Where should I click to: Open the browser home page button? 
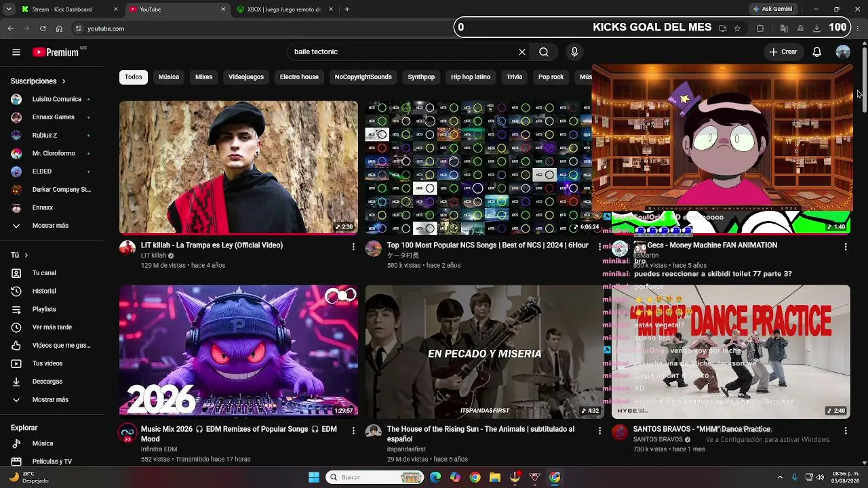click(x=59, y=28)
